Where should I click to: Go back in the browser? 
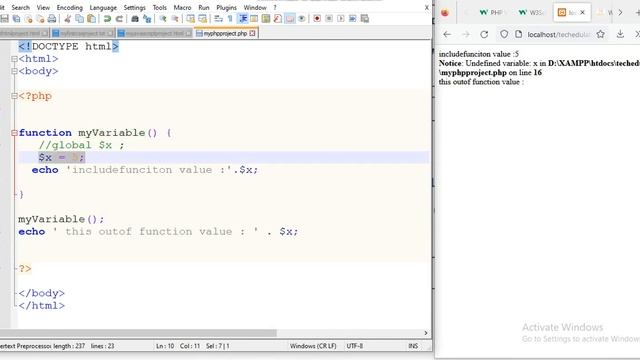[x=447, y=35]
